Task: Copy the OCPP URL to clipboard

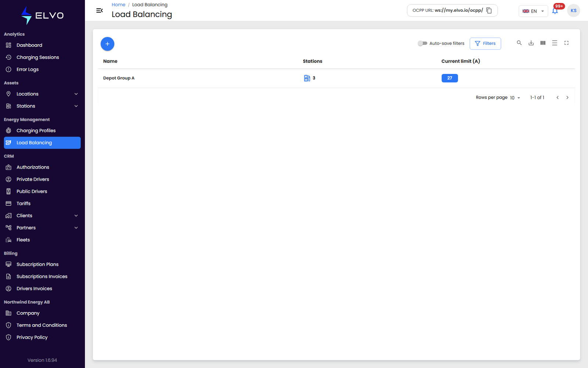Action: 489,10
